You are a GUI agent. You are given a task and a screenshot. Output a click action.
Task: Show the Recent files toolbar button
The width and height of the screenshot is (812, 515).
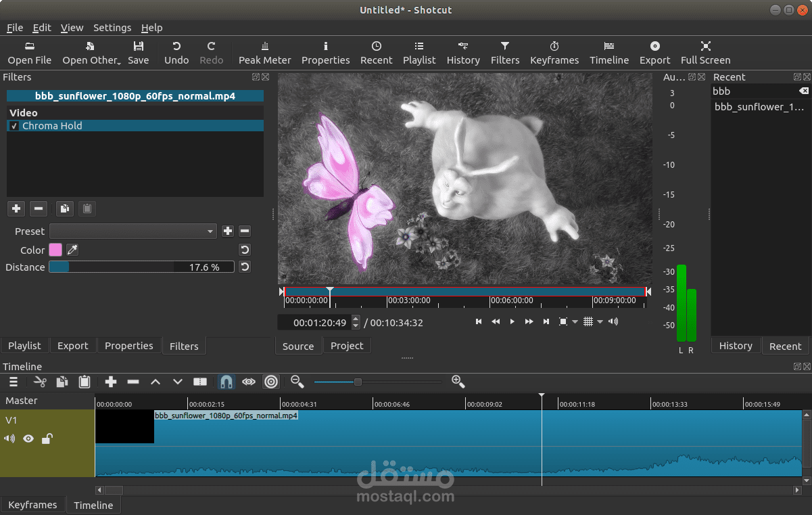[376, 53]
